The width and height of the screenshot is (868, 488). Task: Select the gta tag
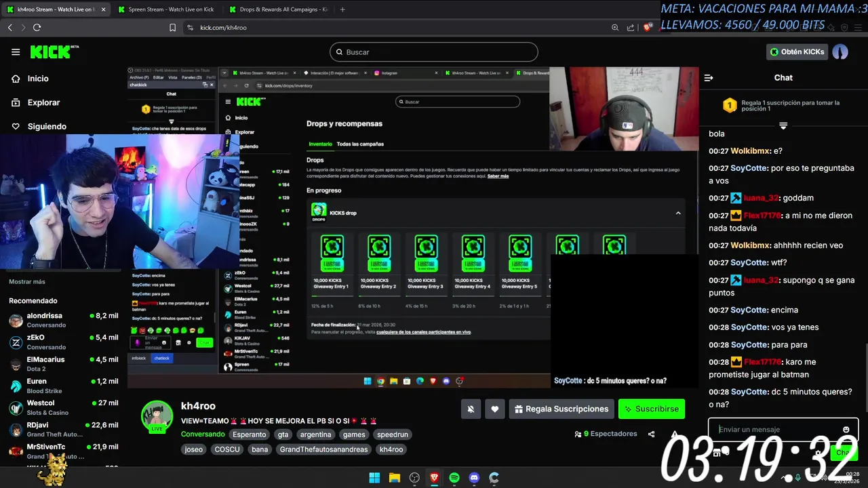(283, 434)
